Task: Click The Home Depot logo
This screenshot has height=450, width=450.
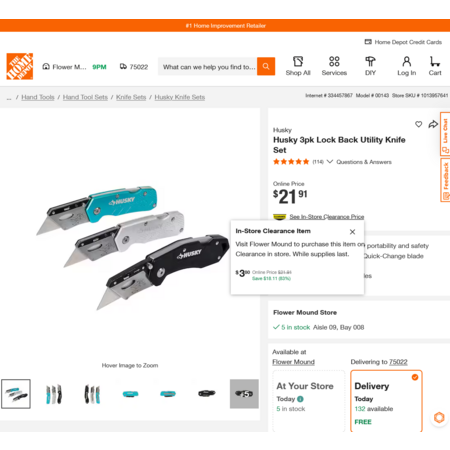Action: [x=20, y=66]
